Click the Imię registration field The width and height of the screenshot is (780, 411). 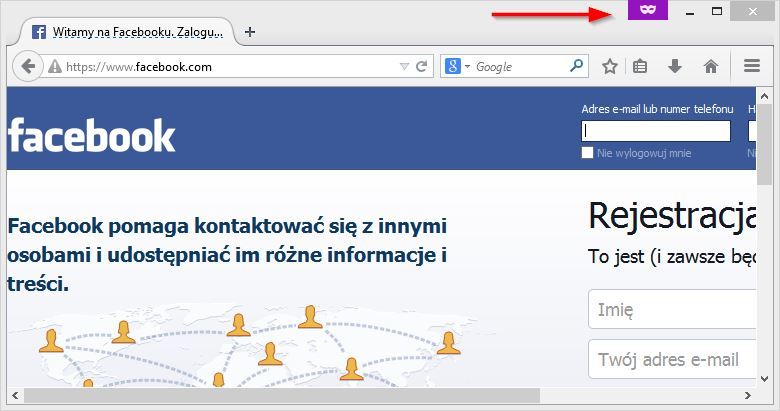pyautogui.click(x=672, y=309)
